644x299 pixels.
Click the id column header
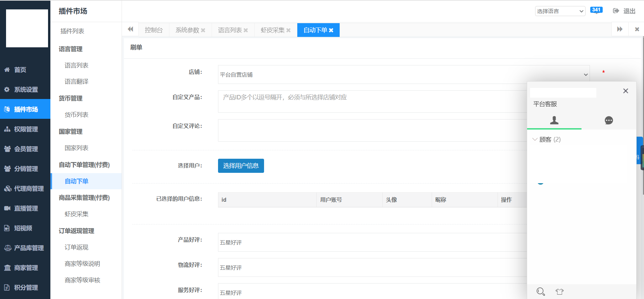(x=267, y=200)
